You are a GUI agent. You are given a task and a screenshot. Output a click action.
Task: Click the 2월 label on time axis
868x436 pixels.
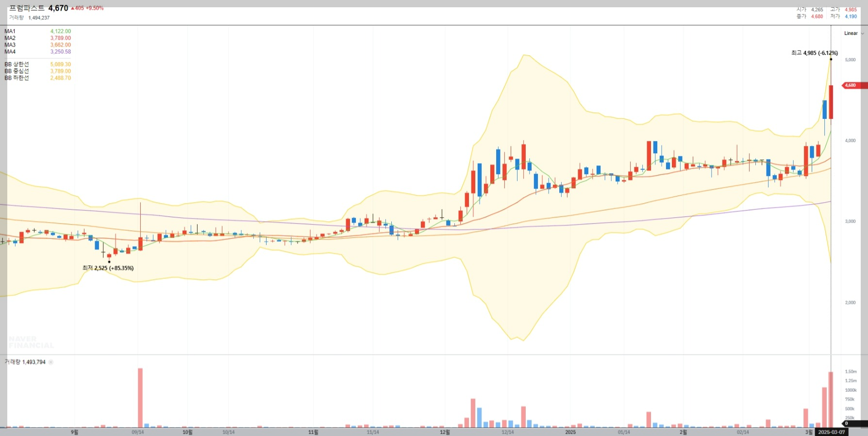(683, 432)
